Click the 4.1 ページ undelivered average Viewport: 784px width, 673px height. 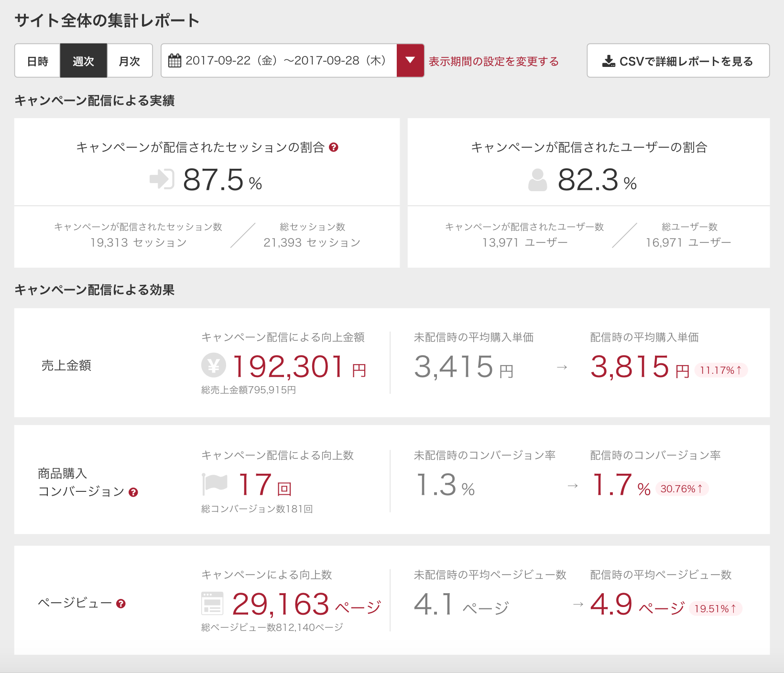coord(461,604)
